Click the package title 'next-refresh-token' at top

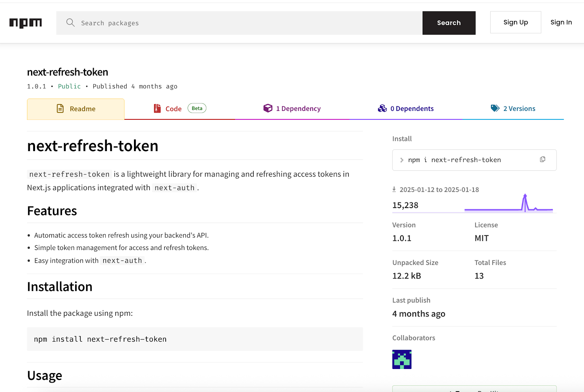68,72
